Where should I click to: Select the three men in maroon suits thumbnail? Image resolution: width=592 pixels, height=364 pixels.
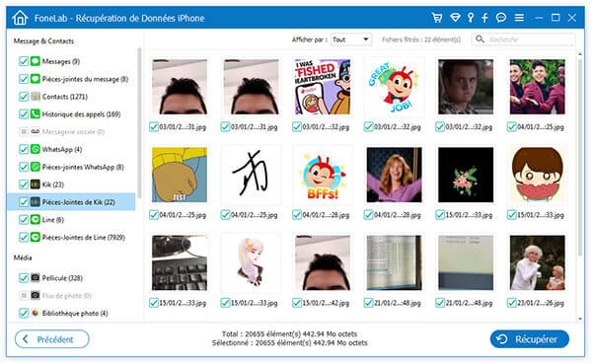538,87
